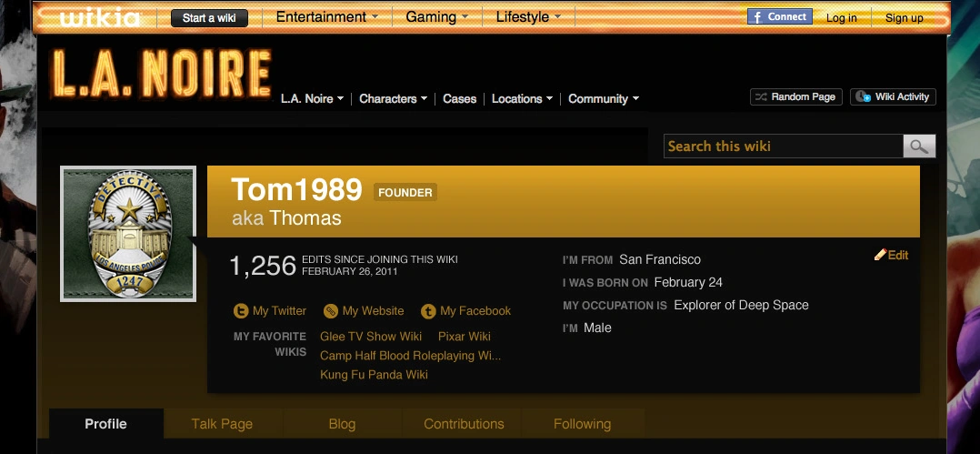980x454 pixels.
Task: Switch to the Talk Page tab
Action: (222, 424)
